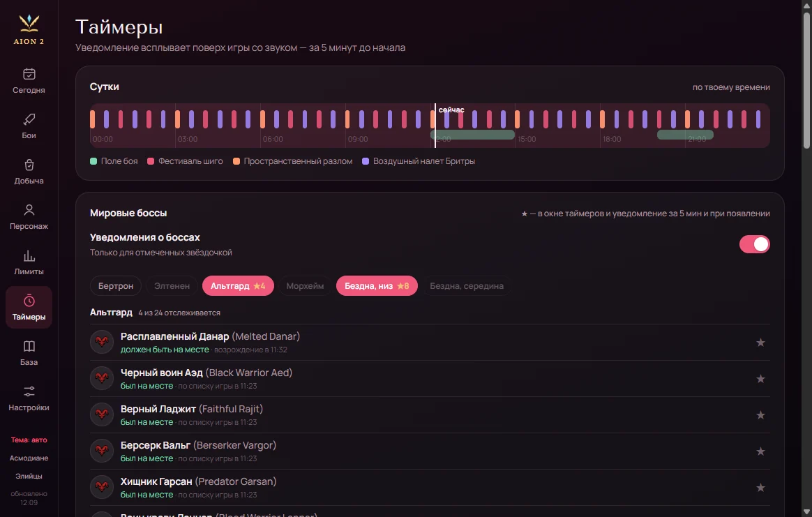This screenshot has height=517, width=812.
Task: Click the Хищник Гарсан boss name
Action: point(156,481)
